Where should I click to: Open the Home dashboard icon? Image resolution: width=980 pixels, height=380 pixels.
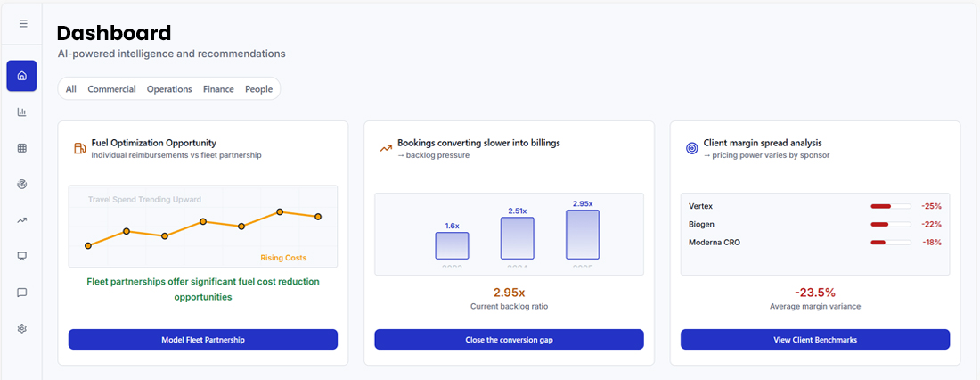(x=21, y=76)
